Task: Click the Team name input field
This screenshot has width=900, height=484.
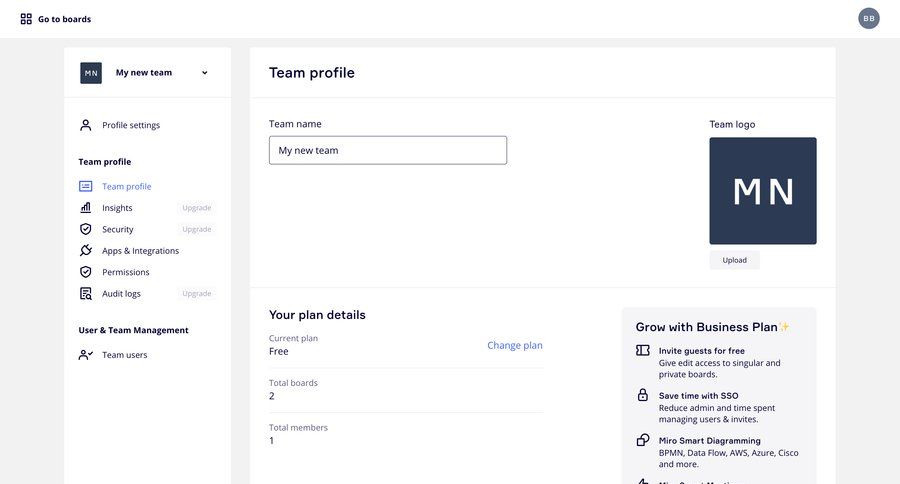Action: pos(388,150)
